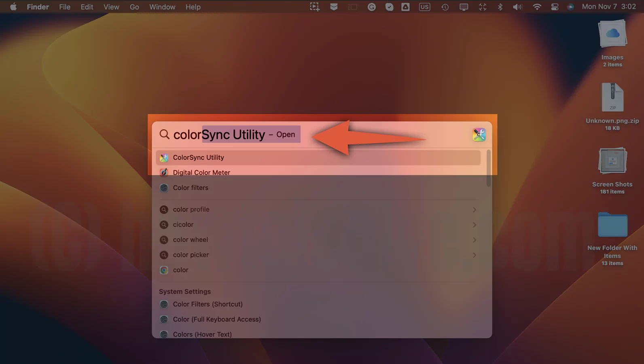Image resolution: width=644 pixels, height=364 pixels.
Task: Select the Digital Color Meter result
Action: [318, 172]
